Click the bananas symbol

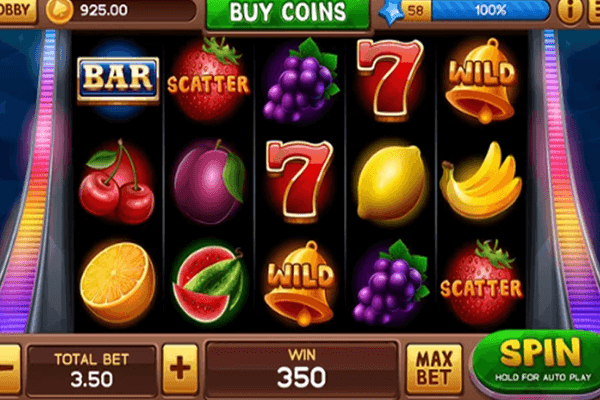pos(481,180)
